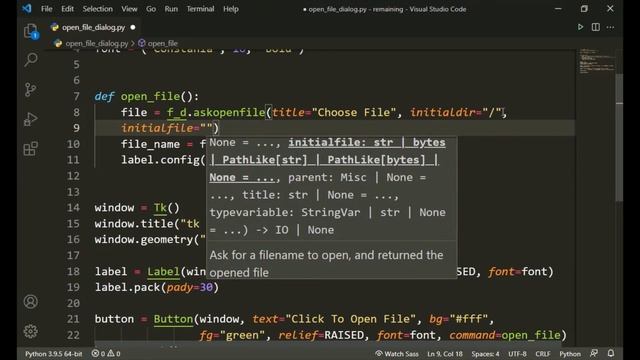Click the minimap code overview
This screenshot has width=640, height=360.
click(596, 61)
